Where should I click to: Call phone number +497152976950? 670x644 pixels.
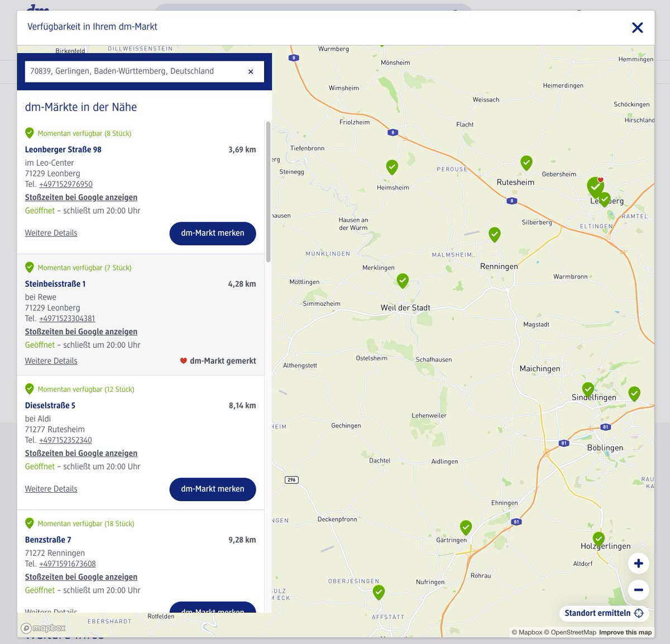point(66,184)
